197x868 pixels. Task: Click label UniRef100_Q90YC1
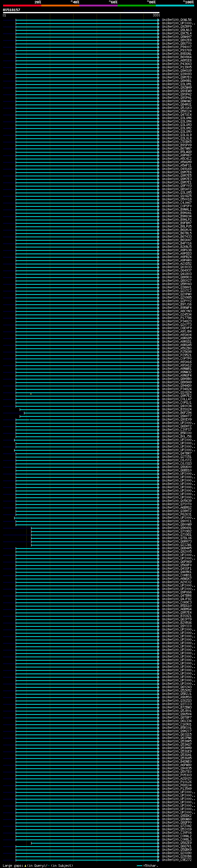(x=177, y=521)
